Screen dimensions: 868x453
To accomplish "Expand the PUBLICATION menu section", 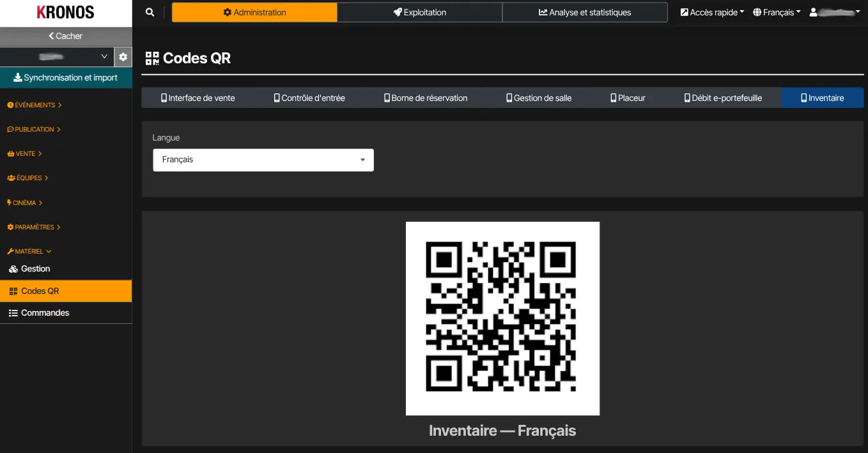I will (34, 129).
